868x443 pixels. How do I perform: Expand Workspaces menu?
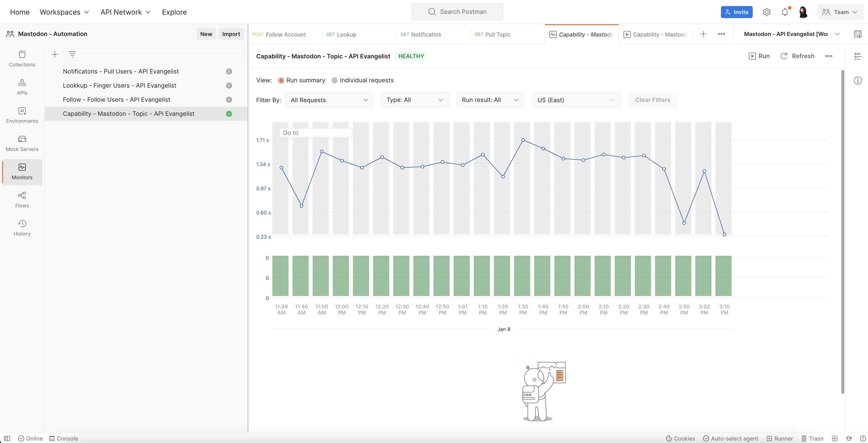coord(64,12)
